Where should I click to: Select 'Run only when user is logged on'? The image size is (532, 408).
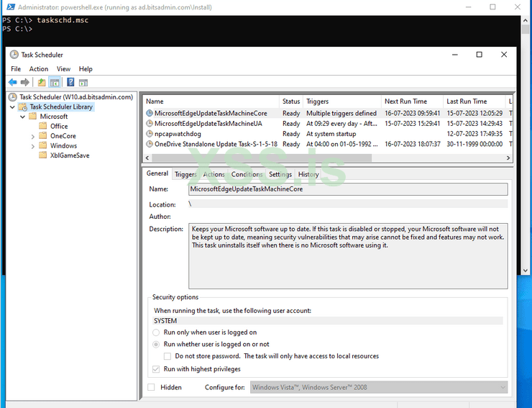(x=157, y=332)
